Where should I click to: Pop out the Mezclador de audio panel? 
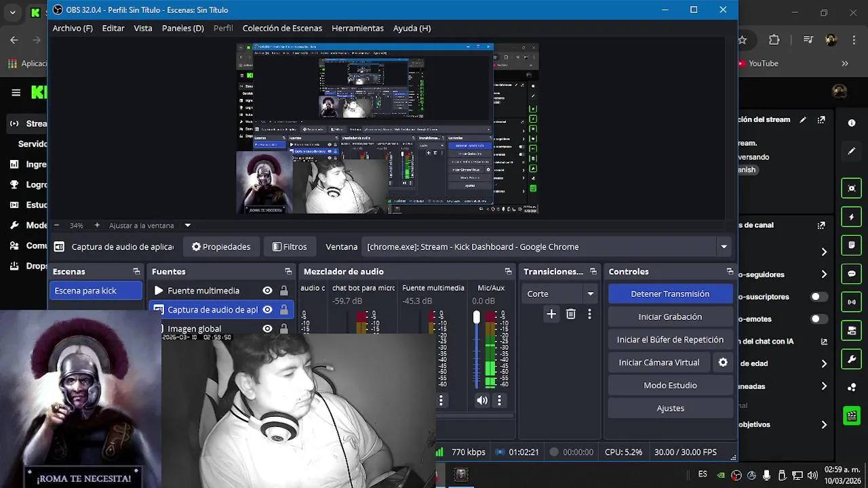(508, 271)
